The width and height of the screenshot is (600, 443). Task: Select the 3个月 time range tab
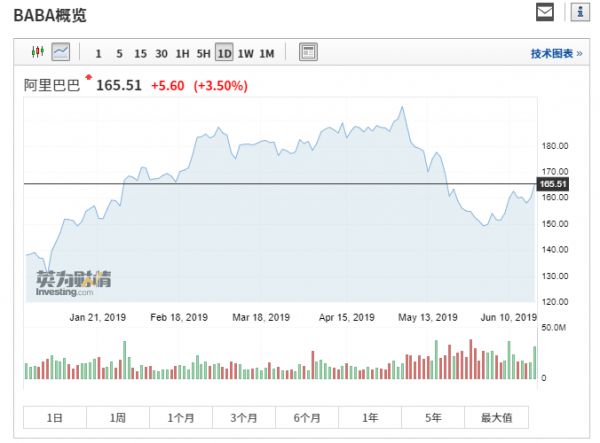click(x=244, y=417)
